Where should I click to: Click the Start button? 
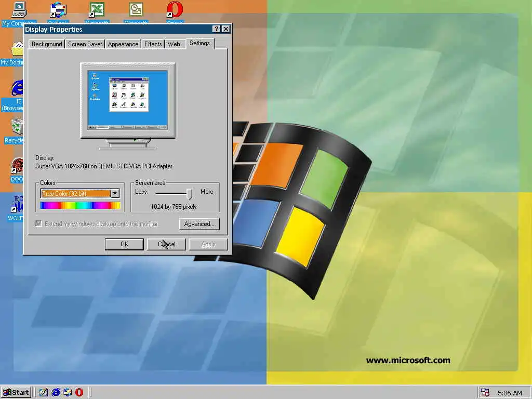[x=16, y=393]
